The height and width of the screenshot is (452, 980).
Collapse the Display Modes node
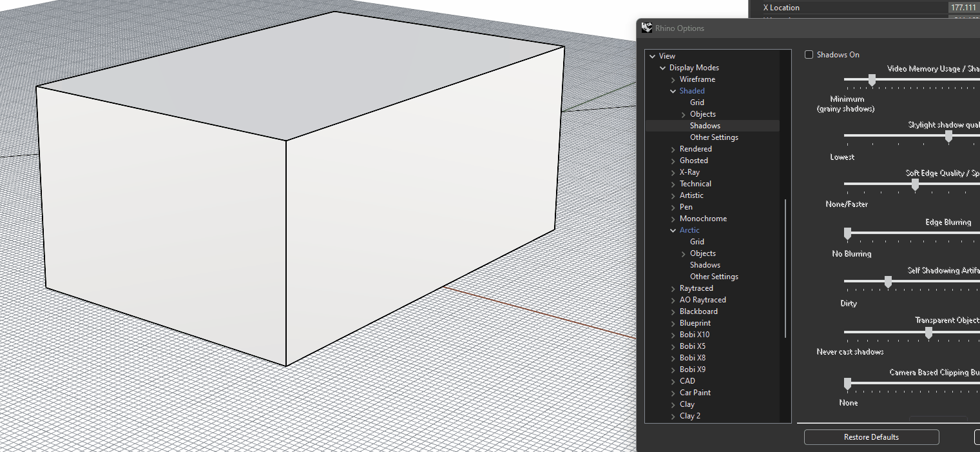tap(663, 68)
